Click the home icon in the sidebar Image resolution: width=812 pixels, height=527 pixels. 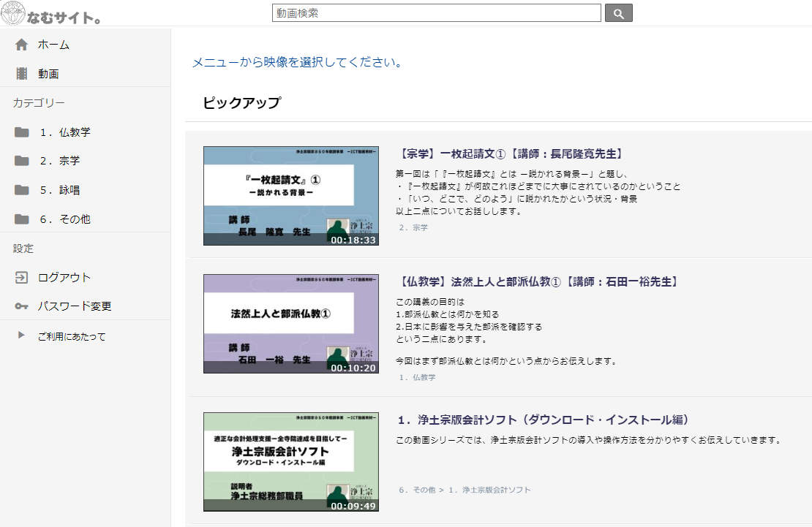coord(21,44)
